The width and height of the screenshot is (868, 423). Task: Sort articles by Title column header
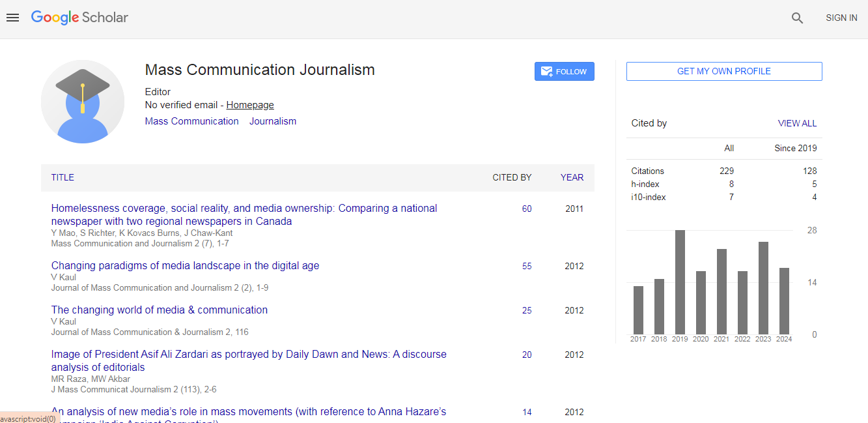click(63, 177)
